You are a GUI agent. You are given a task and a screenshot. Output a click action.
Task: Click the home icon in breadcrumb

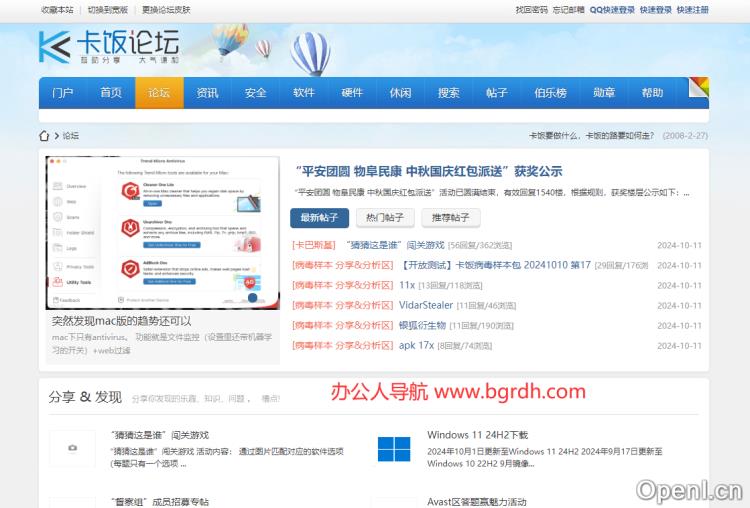click(45, 136)
